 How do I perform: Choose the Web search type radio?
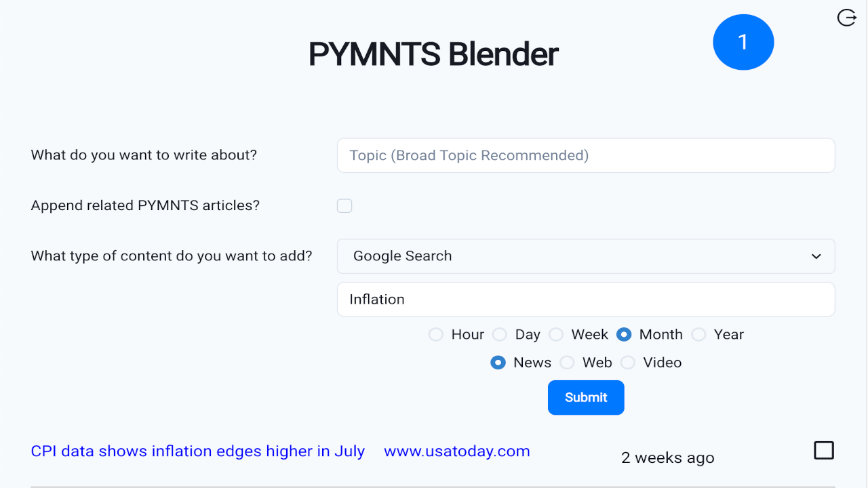[567, 363]
